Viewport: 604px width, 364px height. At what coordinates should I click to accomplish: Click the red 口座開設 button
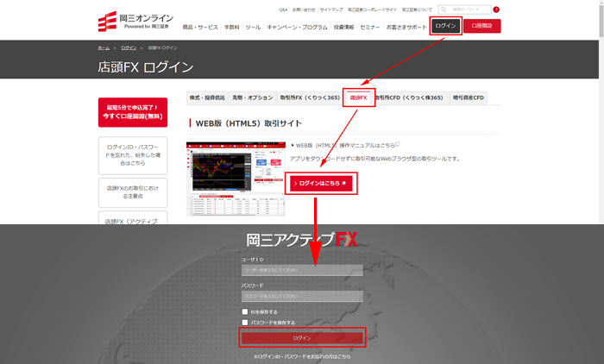click(x=481, y=26)
